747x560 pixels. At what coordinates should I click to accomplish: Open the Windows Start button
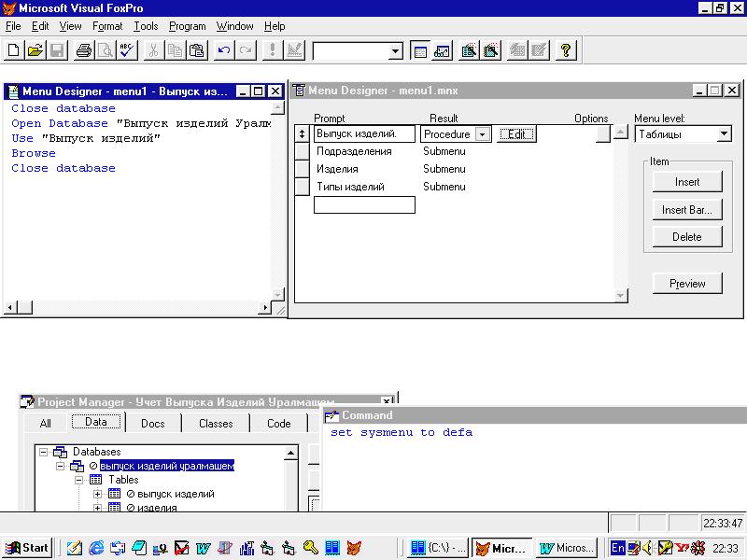click(x=27, y=548)
